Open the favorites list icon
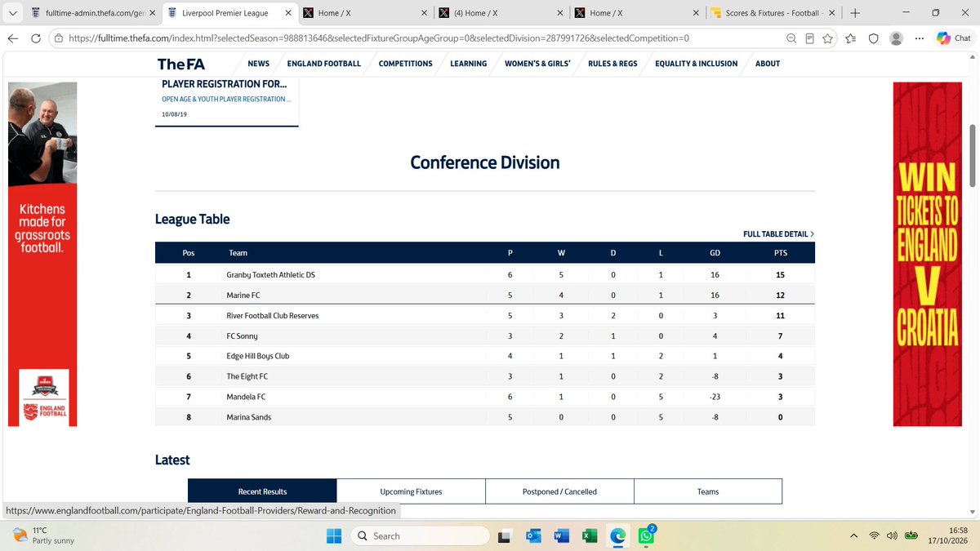This screenshot has height=551, width=980. coord(851,38)
